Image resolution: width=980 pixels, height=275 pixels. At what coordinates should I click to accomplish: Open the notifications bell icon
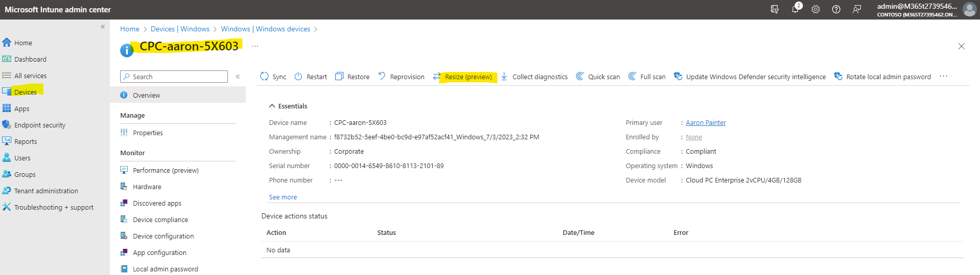tap(796, 9)
